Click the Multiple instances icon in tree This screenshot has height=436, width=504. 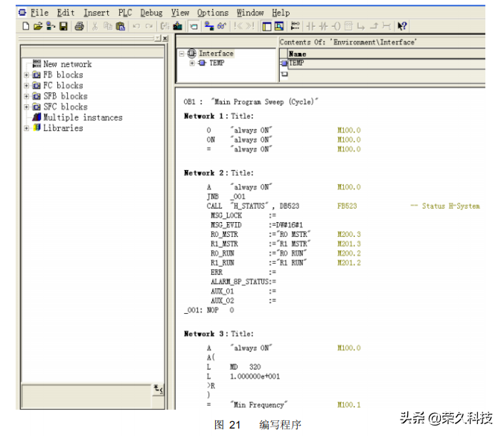(36, 118)
